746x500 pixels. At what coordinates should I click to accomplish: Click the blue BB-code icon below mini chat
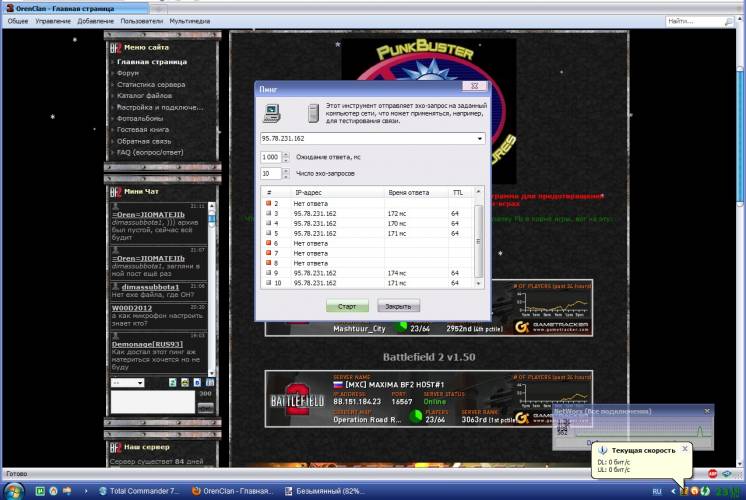click(197, 382)
